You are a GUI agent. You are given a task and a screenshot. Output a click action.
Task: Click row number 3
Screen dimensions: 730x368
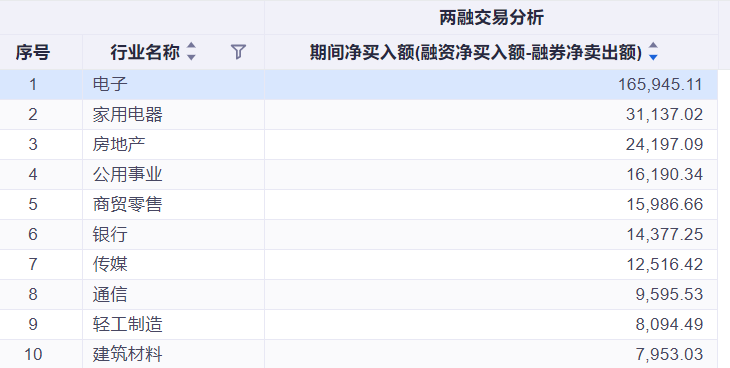click(33, 144)
